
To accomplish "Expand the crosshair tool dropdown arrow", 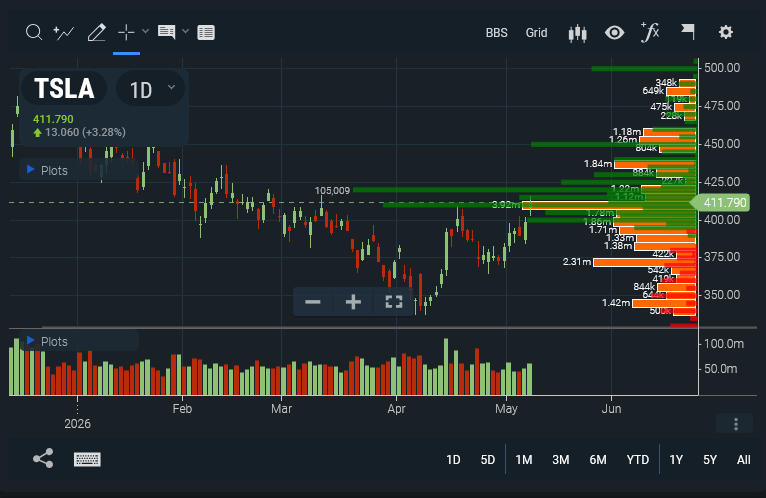I will (x=145, y=31).
